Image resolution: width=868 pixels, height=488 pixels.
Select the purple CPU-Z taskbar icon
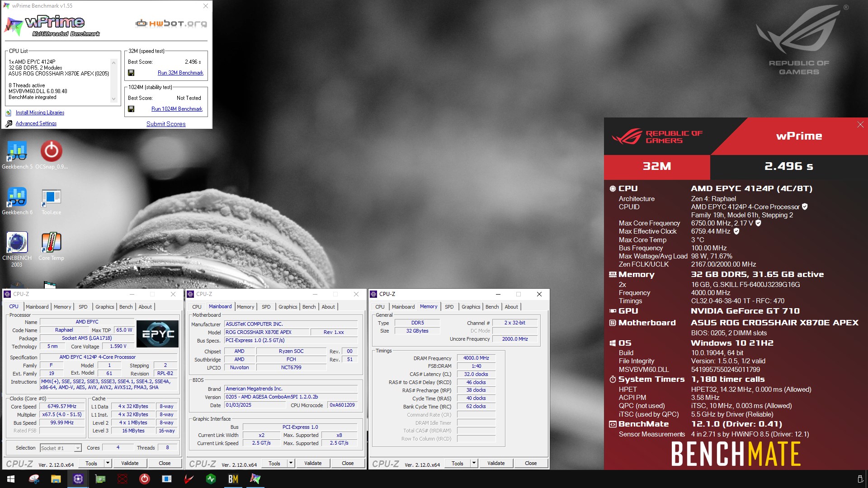coord(78,479)
